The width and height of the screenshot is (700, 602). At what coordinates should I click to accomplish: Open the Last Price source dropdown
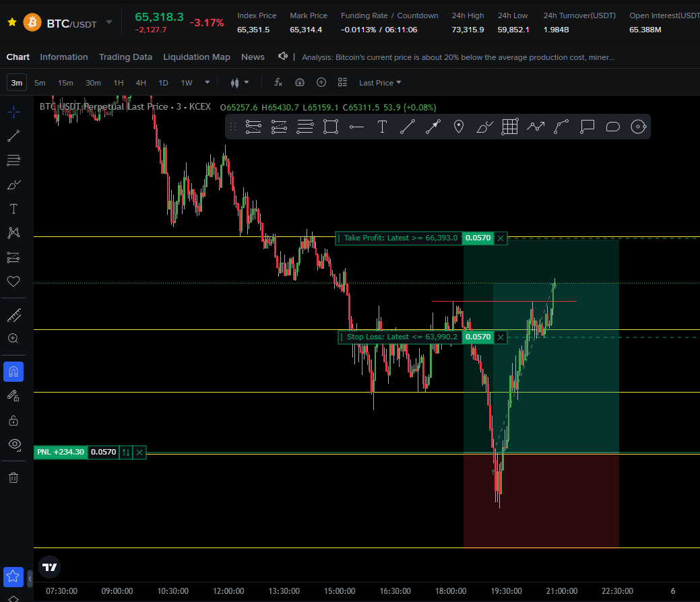(380, 83)
